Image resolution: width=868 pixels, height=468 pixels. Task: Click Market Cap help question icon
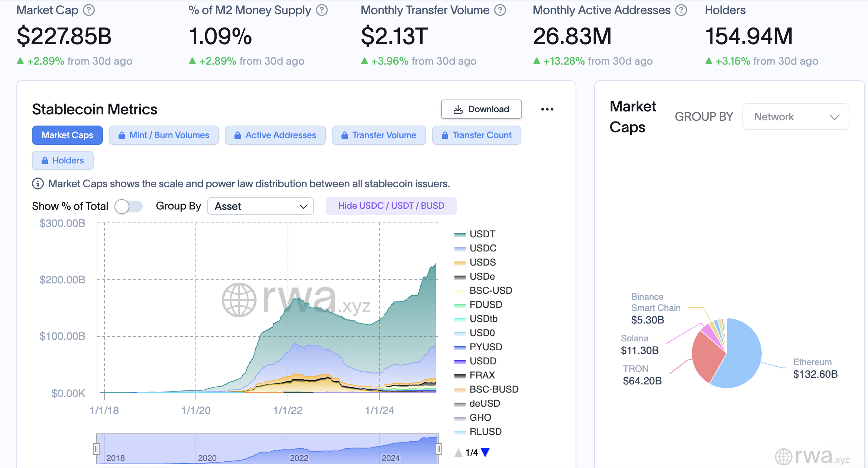pos(89,10)
